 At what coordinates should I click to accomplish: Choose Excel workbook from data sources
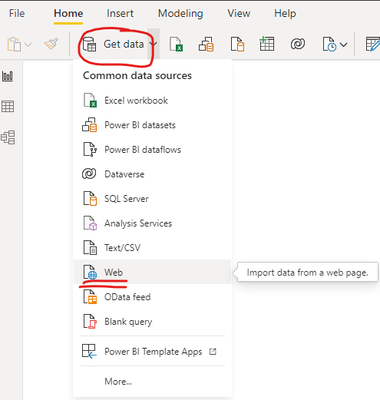tap(152, 100)
